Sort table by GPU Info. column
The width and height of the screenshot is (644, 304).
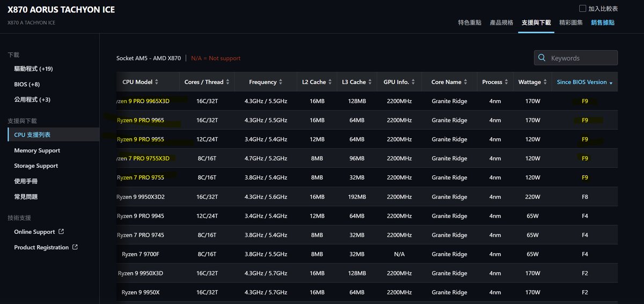click(x=399, y=82)
